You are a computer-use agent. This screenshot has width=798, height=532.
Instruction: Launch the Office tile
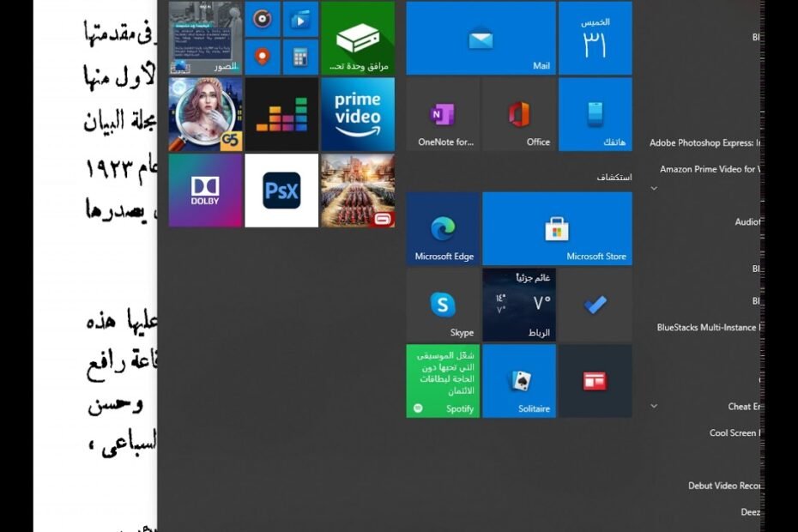(x=519, y=114)
